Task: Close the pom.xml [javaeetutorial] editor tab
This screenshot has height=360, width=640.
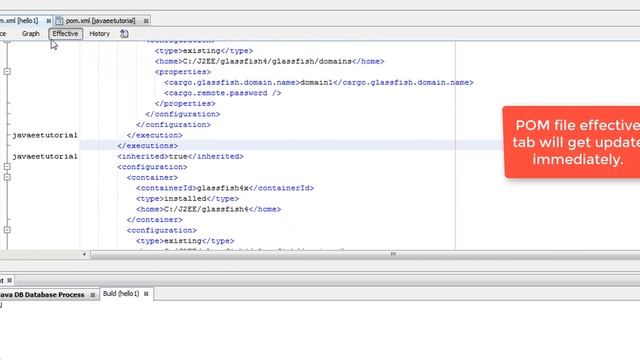Action: [x=146, y=21]
